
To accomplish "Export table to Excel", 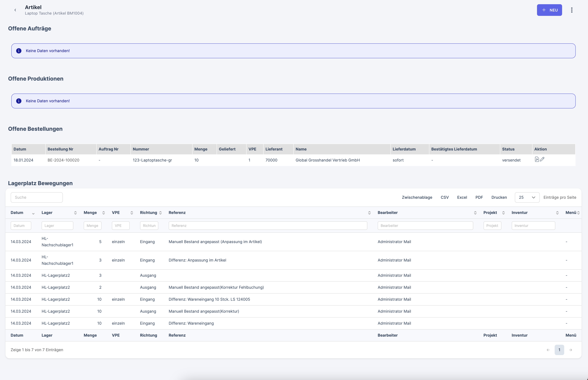I will click(x=462, y=197).
